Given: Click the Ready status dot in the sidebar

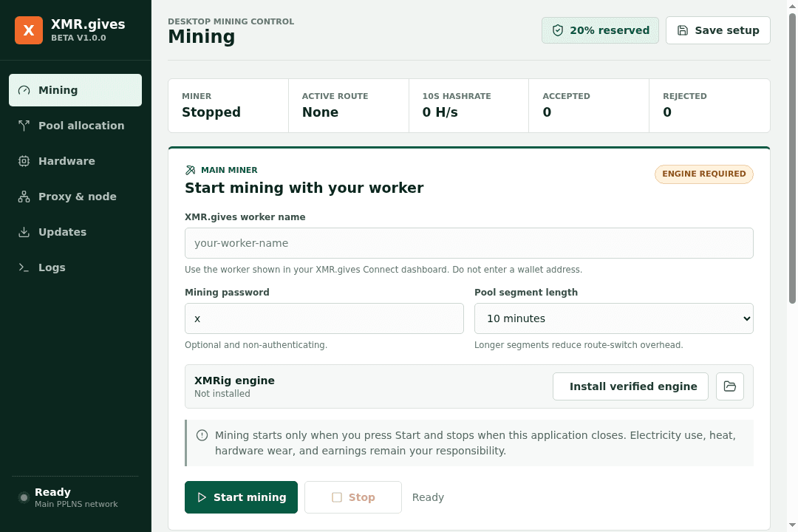Looking at the screenshot, I should click(24, 497).
